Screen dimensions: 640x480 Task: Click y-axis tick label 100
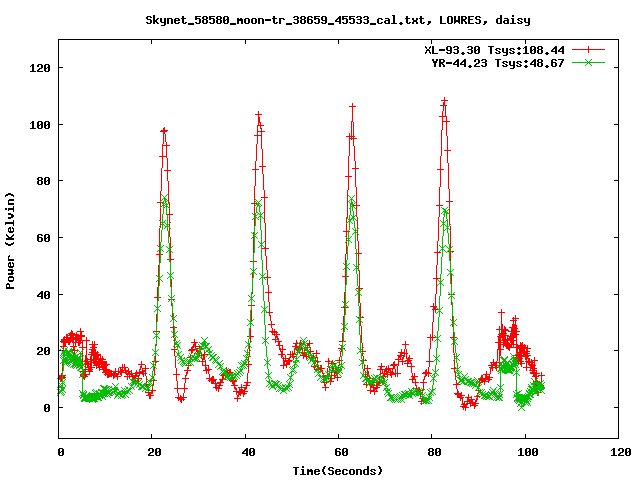tap(40, 124)
